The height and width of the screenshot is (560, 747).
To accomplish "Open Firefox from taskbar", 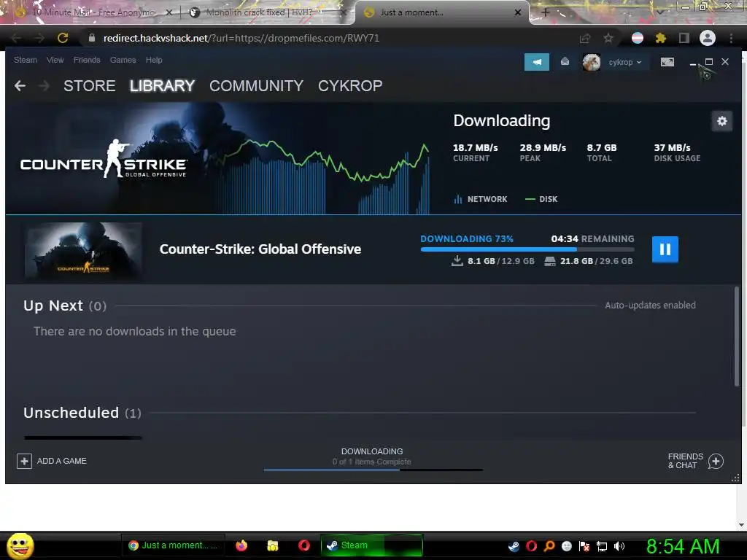I will pyautogui.click(x=241, y=545).
